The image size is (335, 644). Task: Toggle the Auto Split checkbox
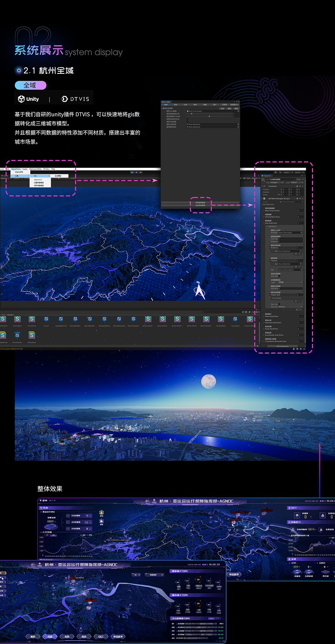coord(279,276)
